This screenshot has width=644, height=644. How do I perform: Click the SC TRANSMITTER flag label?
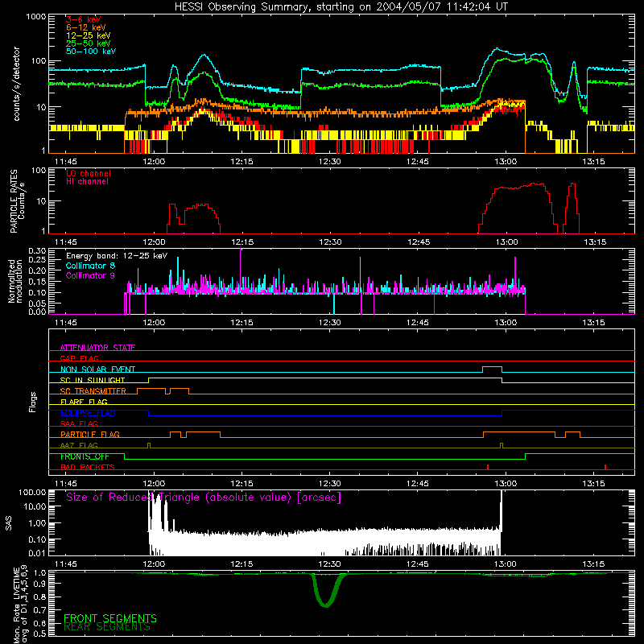[93, 390]
